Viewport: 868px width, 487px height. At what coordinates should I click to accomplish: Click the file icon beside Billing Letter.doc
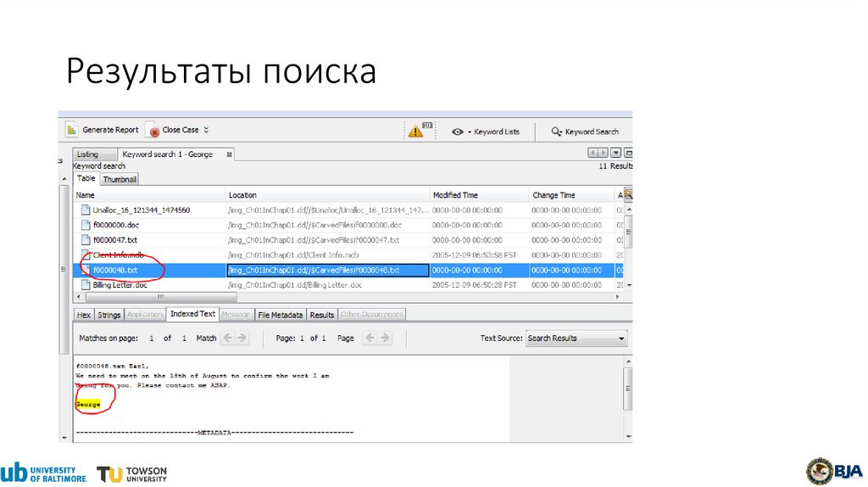point(86,285)
